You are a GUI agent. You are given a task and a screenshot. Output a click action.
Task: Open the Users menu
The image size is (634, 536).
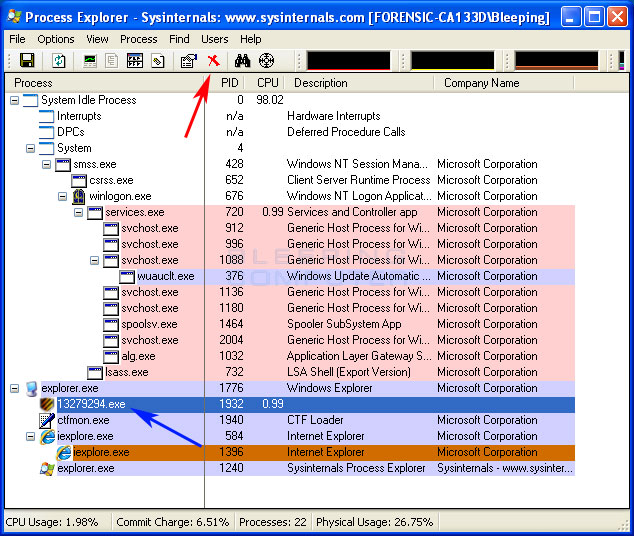pos(214,39)
